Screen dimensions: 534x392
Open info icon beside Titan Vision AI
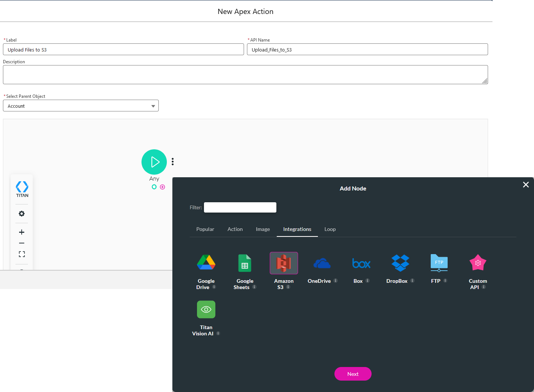[218, 333]
